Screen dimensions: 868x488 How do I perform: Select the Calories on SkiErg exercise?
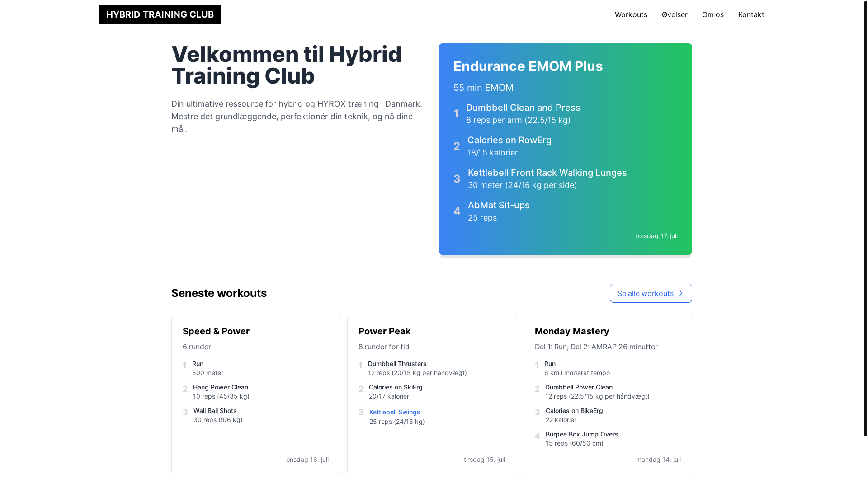396,387
